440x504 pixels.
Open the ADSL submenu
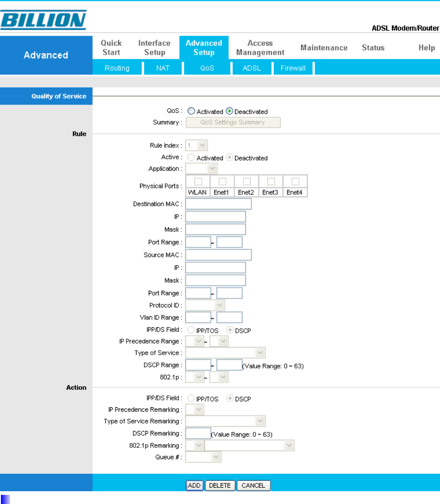coord(252,68)
